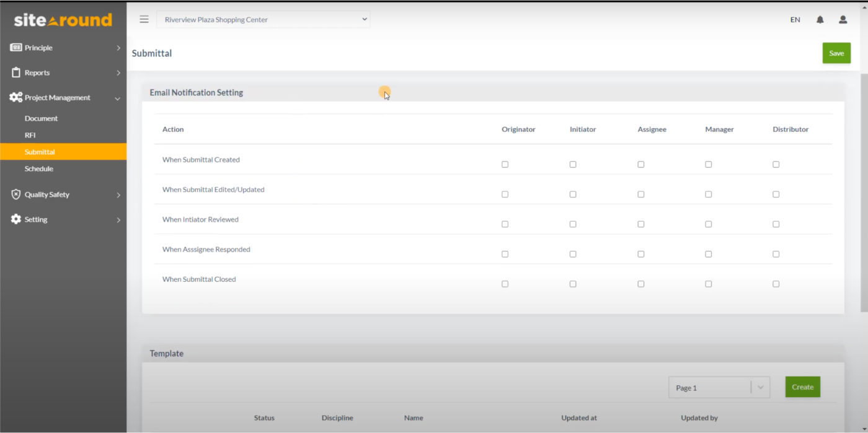Open the Riverview Plaza Shopping Center project dropdown
868x433 pixels.
click(263, 19)
